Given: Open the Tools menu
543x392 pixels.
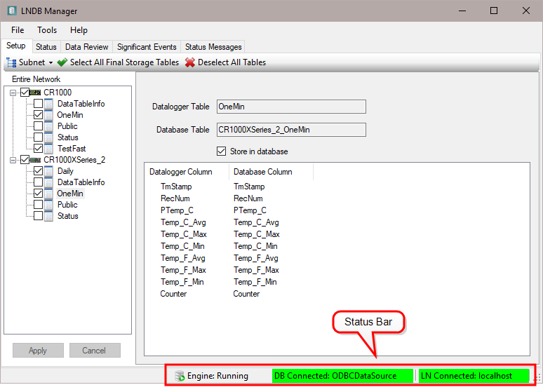Looking at the screenshot, I should pyautogui.click(x=47, y=30).
